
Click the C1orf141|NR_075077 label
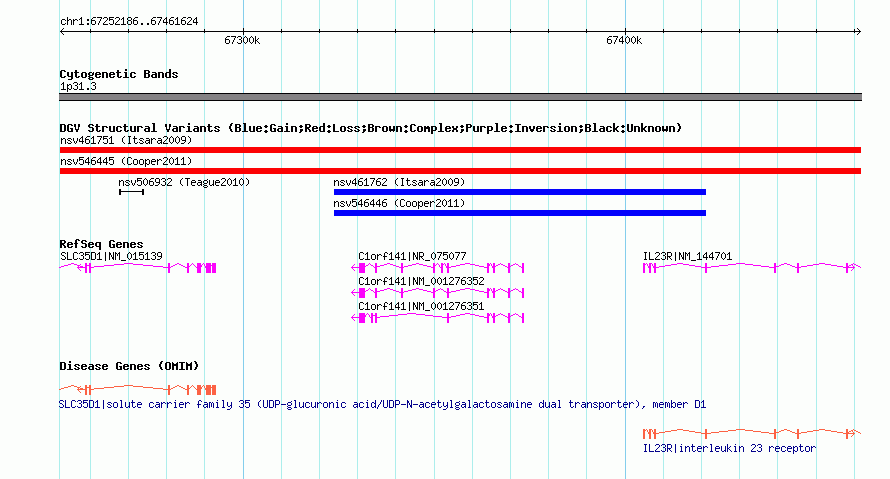412,256
